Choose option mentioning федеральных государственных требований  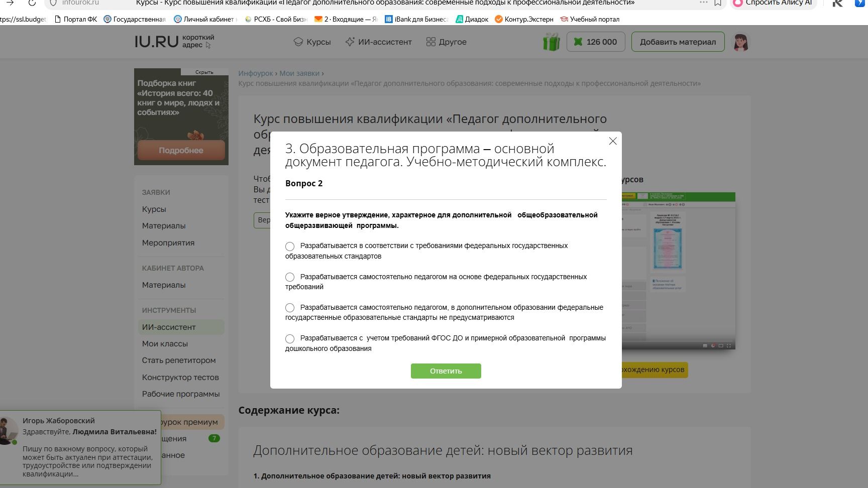point(290,277)
